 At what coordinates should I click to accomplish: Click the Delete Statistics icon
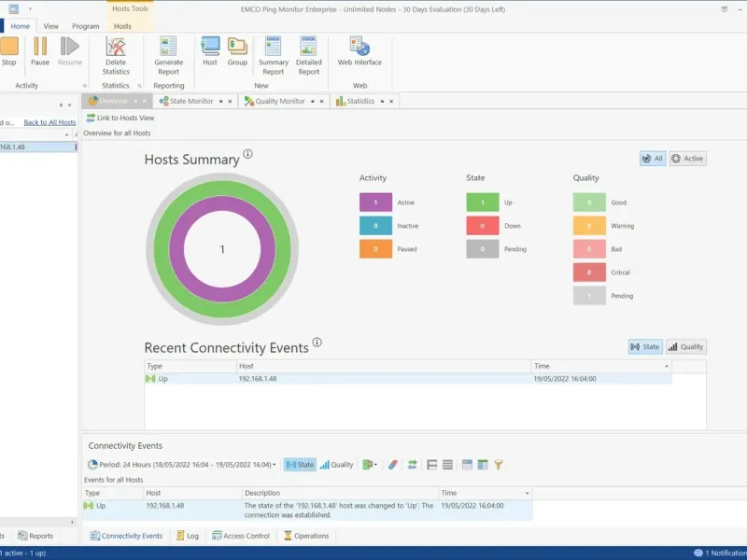point(116,47)
